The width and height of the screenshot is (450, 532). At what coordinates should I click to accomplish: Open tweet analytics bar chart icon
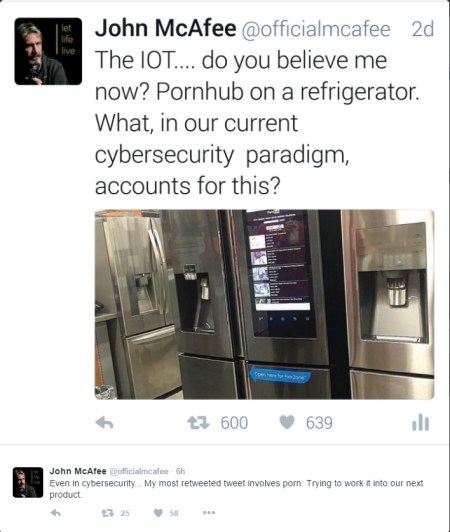click(420, 422)
